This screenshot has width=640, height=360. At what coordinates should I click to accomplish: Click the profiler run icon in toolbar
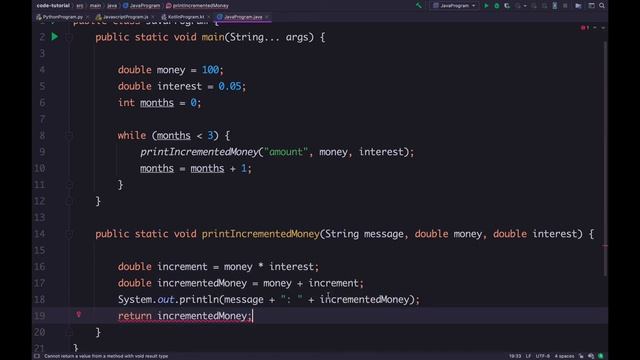click(518, 6)
